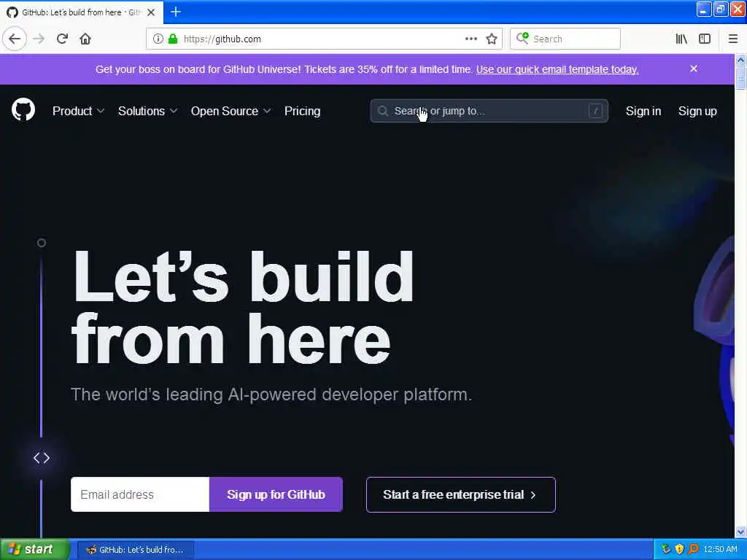
Task: Reload the current page
Action: [62, 39]
